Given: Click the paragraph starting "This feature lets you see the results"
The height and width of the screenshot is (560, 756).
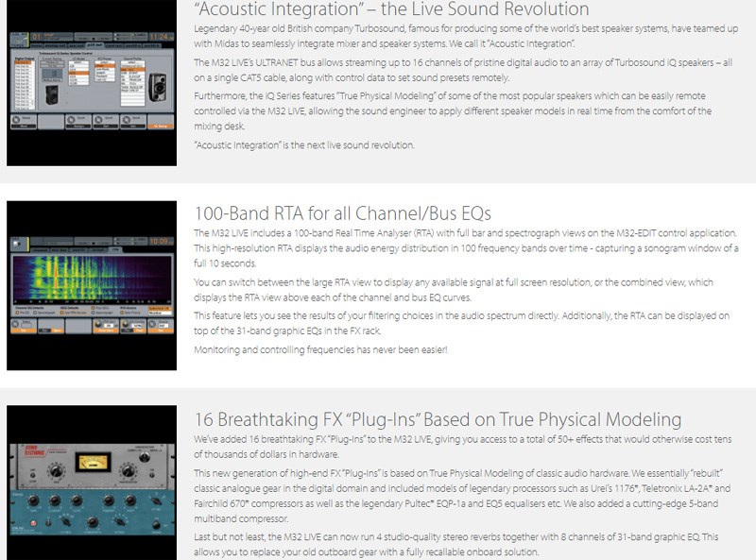Looking at the screenshot, I should [461, 323].
